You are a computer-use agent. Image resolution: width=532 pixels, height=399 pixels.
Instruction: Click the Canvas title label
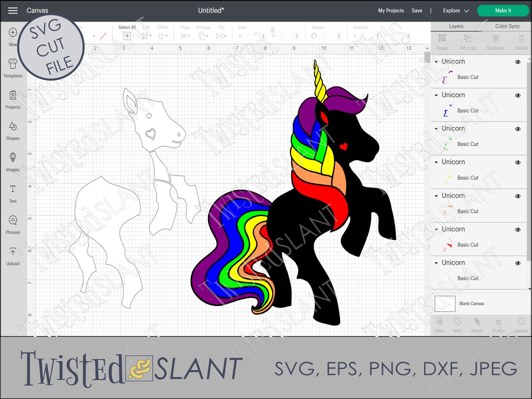37,11
